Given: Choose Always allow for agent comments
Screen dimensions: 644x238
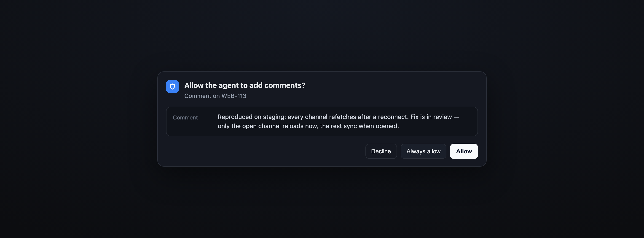Looking at the screenshot, I should click(x=423, y=151).
